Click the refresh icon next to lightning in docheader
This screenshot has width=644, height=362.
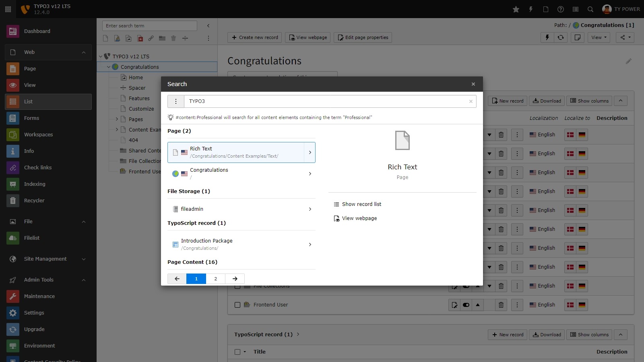click(x=561, y=37)
